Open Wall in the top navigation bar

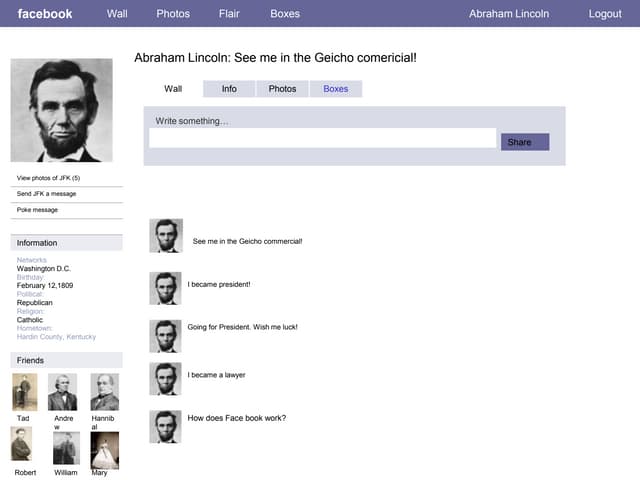117,14
